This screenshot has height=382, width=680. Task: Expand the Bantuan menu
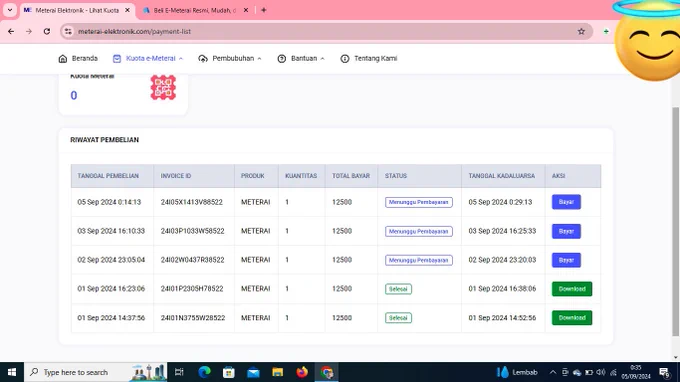pos(301,59)
